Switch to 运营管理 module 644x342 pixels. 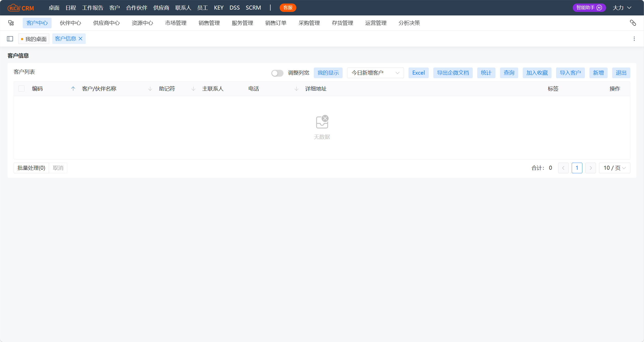pos(376,23)
